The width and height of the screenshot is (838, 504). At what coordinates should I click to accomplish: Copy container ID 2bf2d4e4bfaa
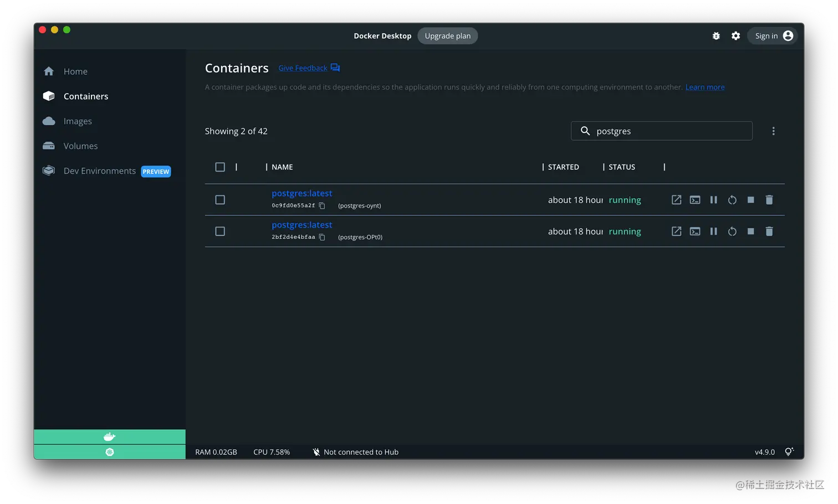click(322, 238)
